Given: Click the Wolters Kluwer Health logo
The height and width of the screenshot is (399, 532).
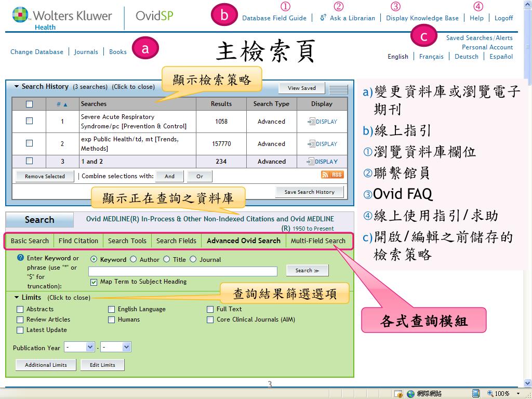Looking at the screenshot, I should click(x=62, y=18).
